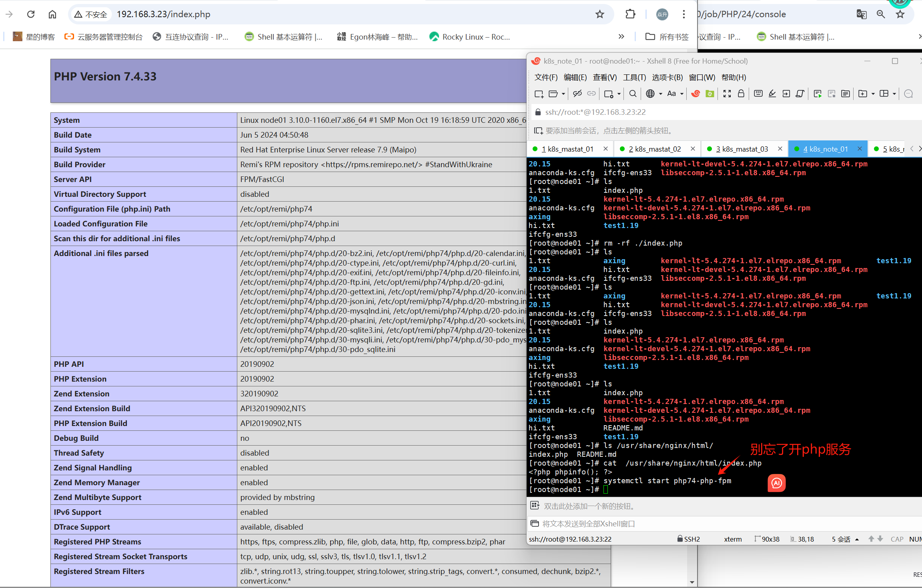Image resolution: width=922 pixels, height=588 pixels.
Task: Reload the browser page
Action: pos(31,14)
